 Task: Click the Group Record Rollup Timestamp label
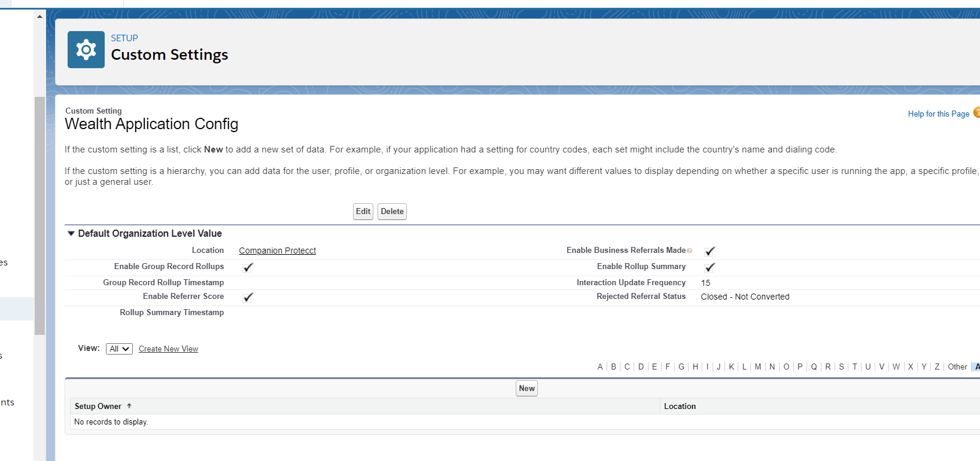click(163, 282)
